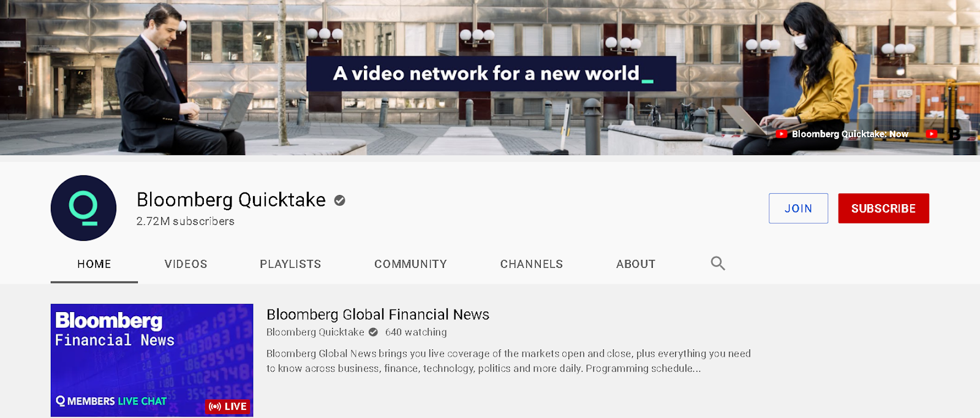Open the PLAYLISTS tab

(290, 264)
